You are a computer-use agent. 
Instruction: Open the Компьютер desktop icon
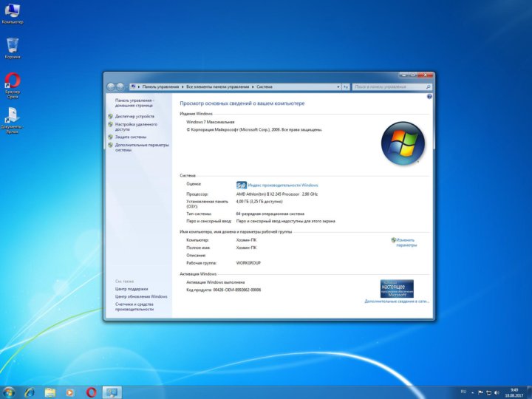(13, 13)
